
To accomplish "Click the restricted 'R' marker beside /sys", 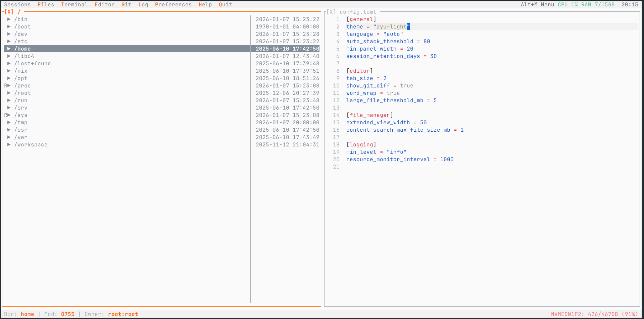I will pyautogui.click(x=5, y=115).
